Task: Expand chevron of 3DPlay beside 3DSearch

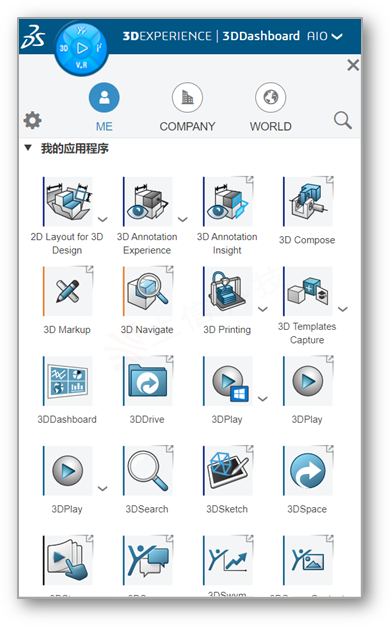Action: [103, 488]
